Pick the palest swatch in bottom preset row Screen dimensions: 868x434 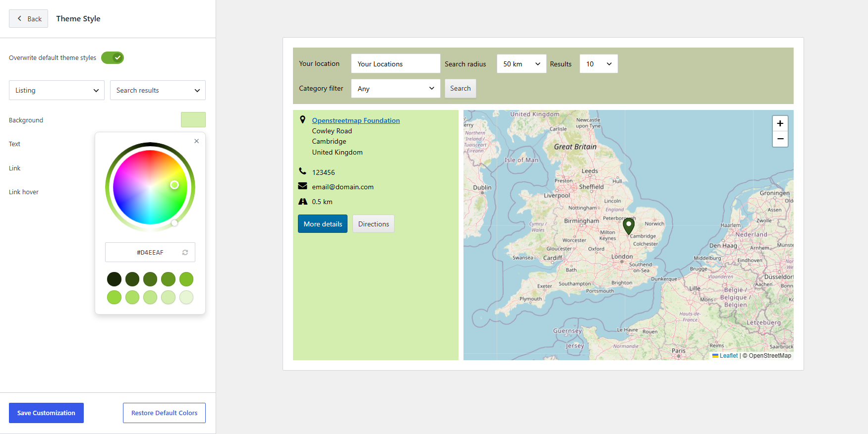point(186,297)
